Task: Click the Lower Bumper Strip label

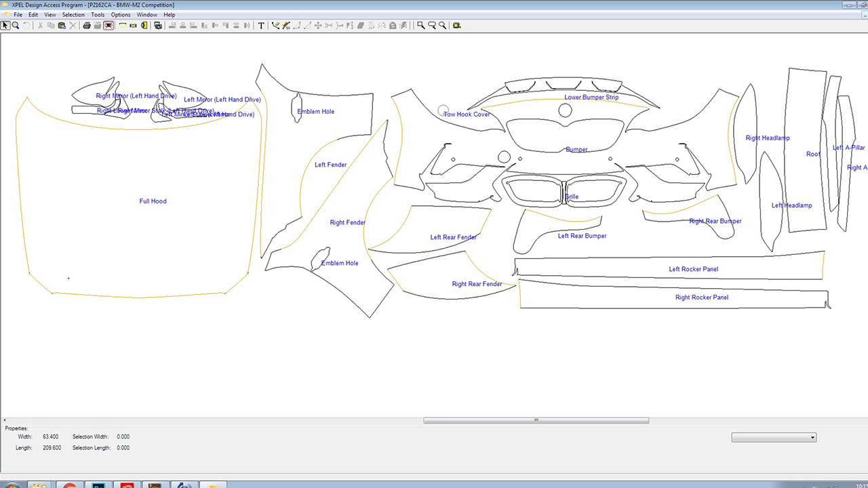Action: tap(591, 97)
